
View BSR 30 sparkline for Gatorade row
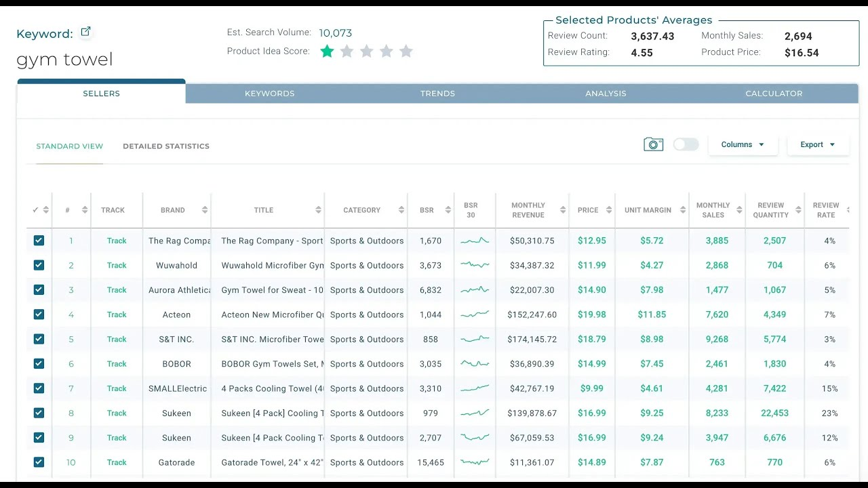tap(474, 462)
